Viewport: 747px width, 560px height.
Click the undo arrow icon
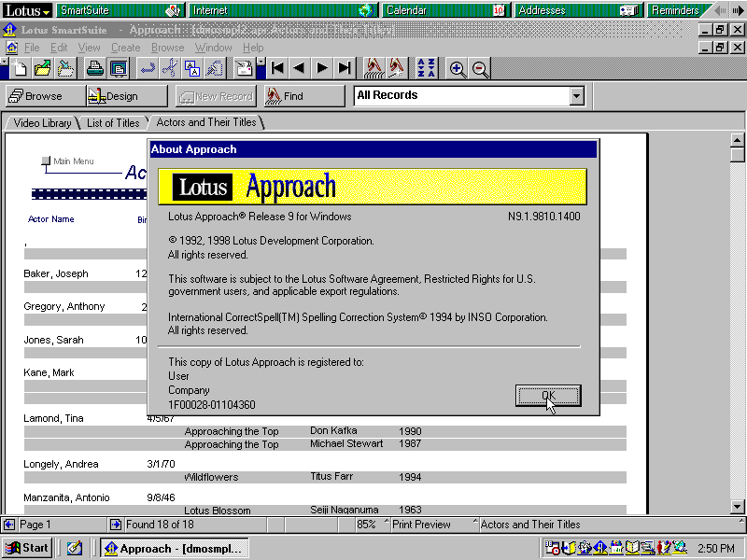coord(148,68)
